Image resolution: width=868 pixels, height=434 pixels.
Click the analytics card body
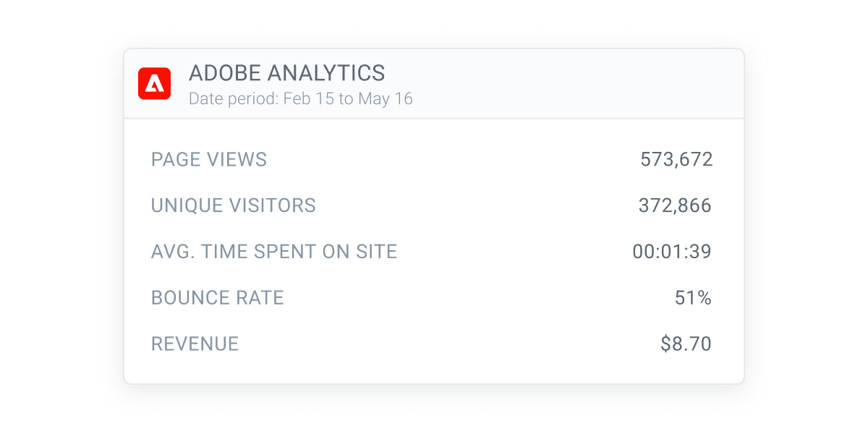coord(434,250)
